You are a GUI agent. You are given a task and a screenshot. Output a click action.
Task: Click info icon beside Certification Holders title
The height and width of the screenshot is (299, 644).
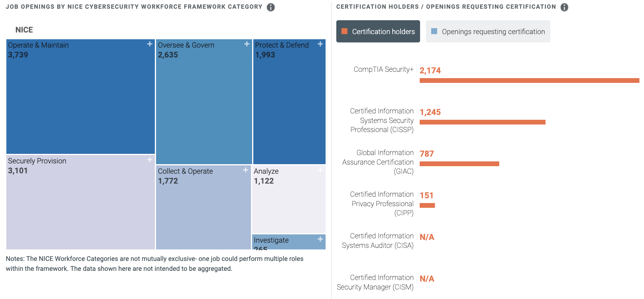[x=564, y=7]
